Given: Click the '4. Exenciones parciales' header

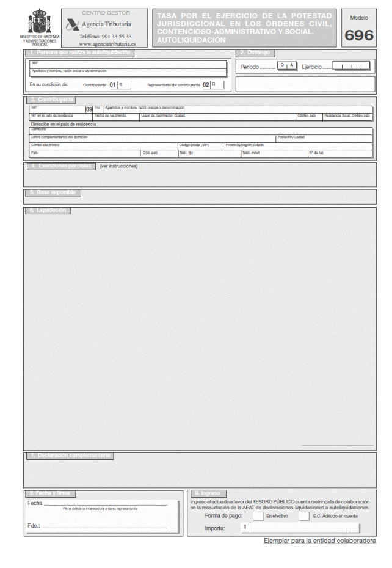Looking at the screenshot, I should (x=60, y=166).
